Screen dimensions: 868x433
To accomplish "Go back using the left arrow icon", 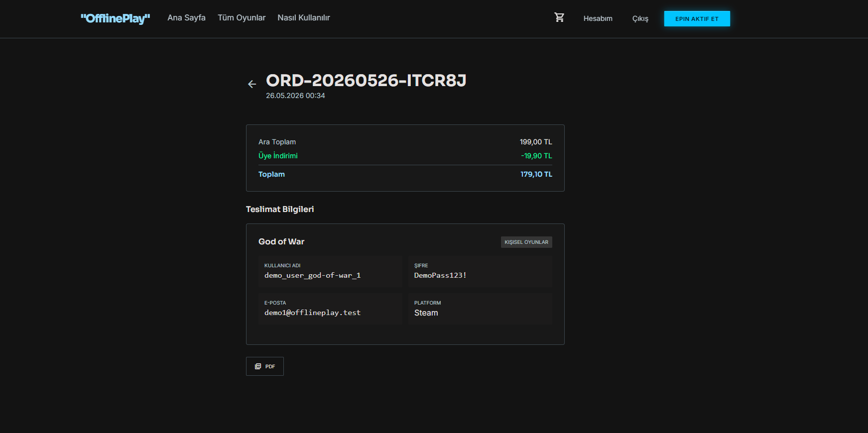I will (x=252, y=84).
